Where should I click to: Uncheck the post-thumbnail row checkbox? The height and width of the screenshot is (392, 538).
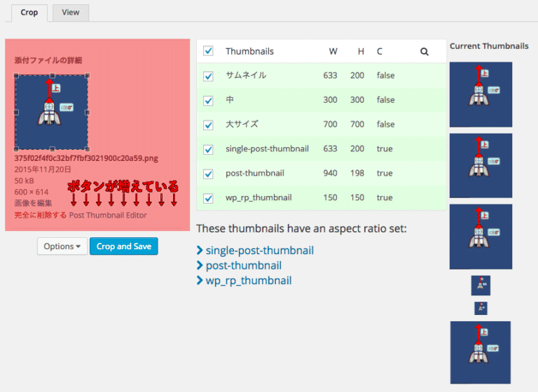pyautogui.click(x=208, y=174)
